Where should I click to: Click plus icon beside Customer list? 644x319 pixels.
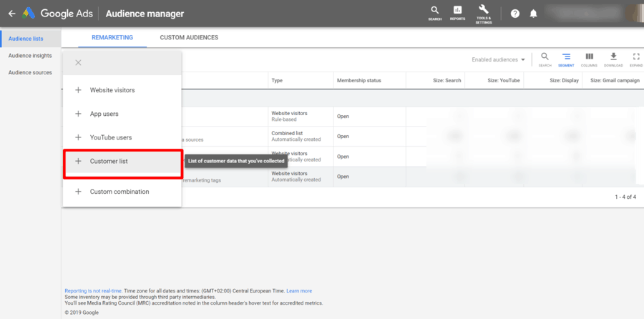(x=78, y=162)
